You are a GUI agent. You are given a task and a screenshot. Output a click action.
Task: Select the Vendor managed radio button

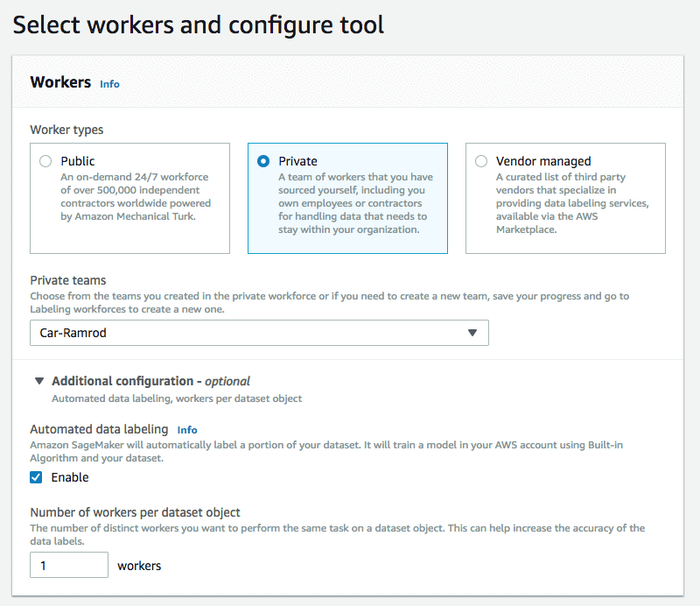pos(481,161)
